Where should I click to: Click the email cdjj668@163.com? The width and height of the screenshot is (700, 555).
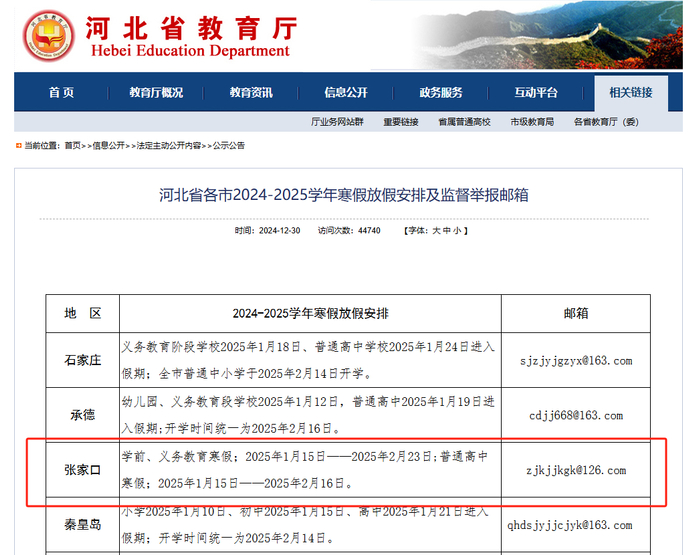[x=576, y=416]
